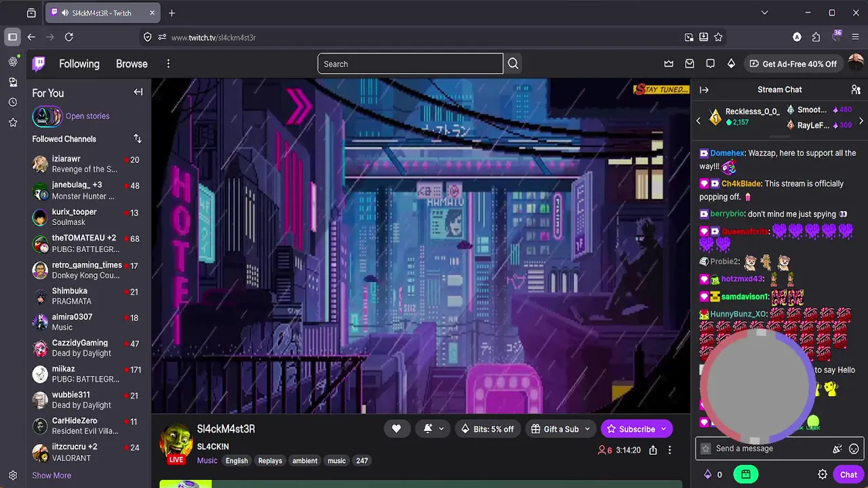
Task: Open the Gift a Sub dropdown
Action: [560, 428]
